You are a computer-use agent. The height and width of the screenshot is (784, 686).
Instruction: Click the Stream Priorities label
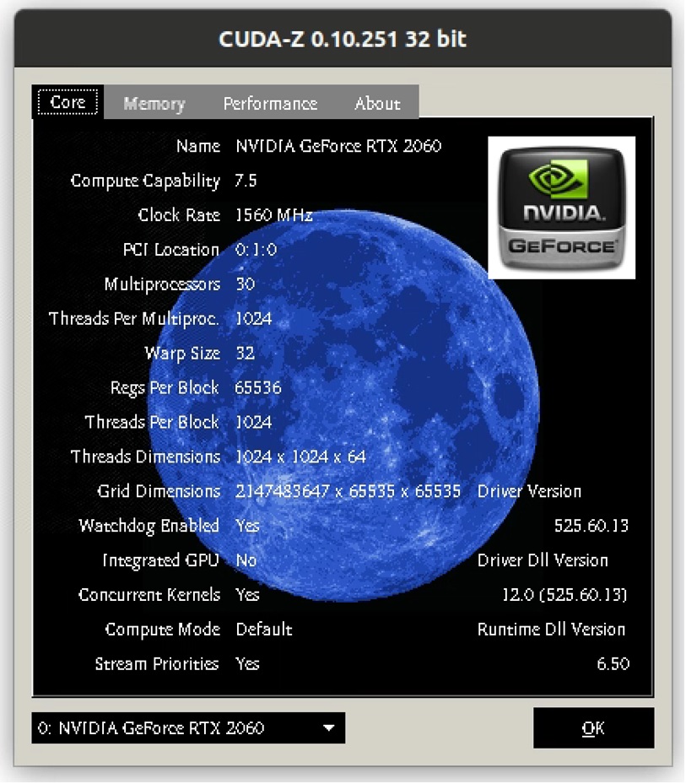157,663
